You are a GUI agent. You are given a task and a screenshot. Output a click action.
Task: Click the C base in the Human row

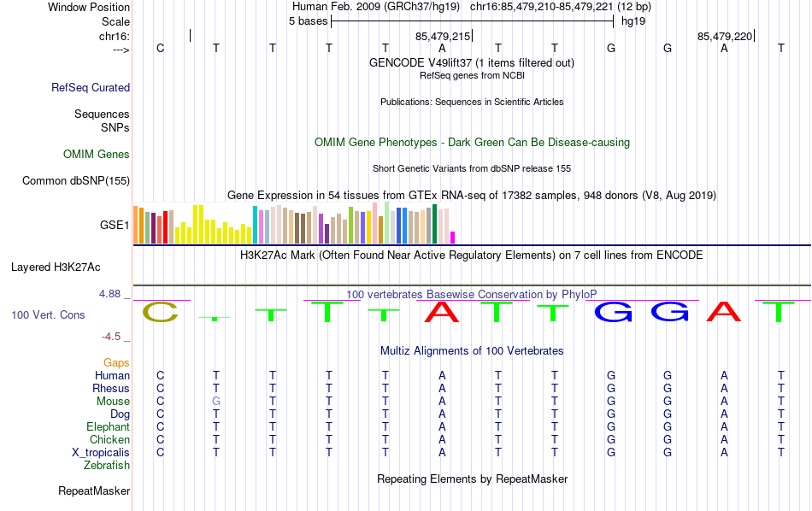[161, 375]
